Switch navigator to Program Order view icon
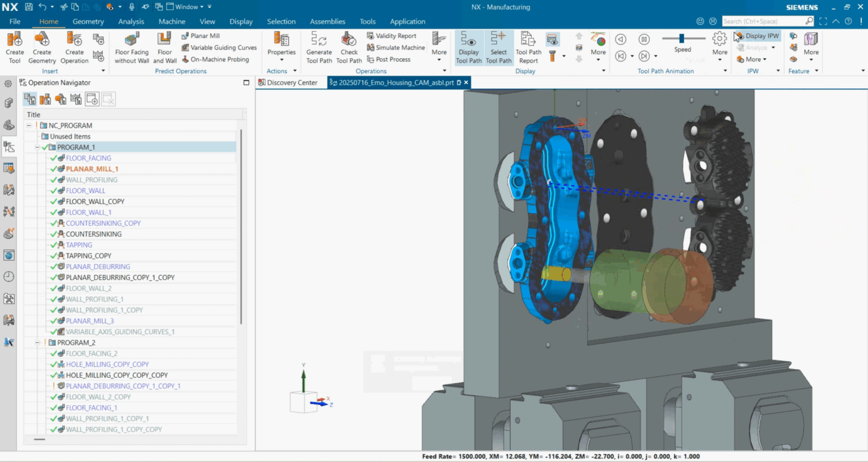Screen dimensions: 868x462 point(30,100)
